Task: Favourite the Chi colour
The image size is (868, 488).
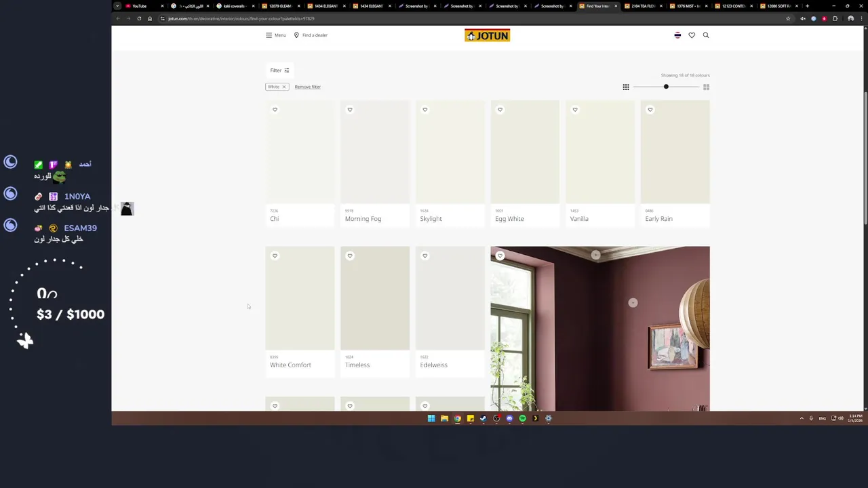Action: tap(275, 110)
